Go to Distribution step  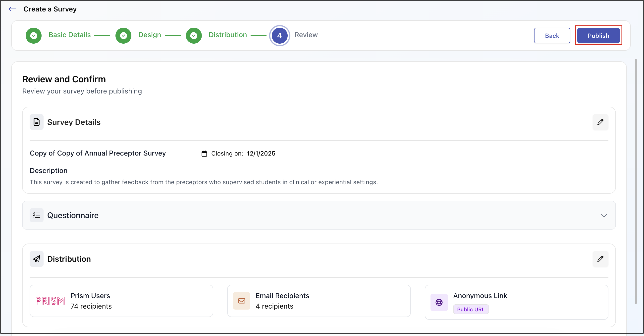[x=227, y=35]
